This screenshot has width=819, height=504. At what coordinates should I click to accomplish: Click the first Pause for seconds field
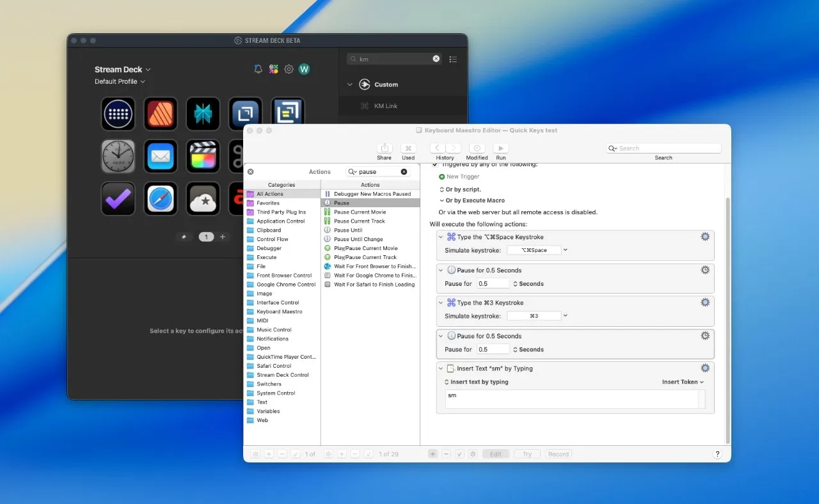493,284
